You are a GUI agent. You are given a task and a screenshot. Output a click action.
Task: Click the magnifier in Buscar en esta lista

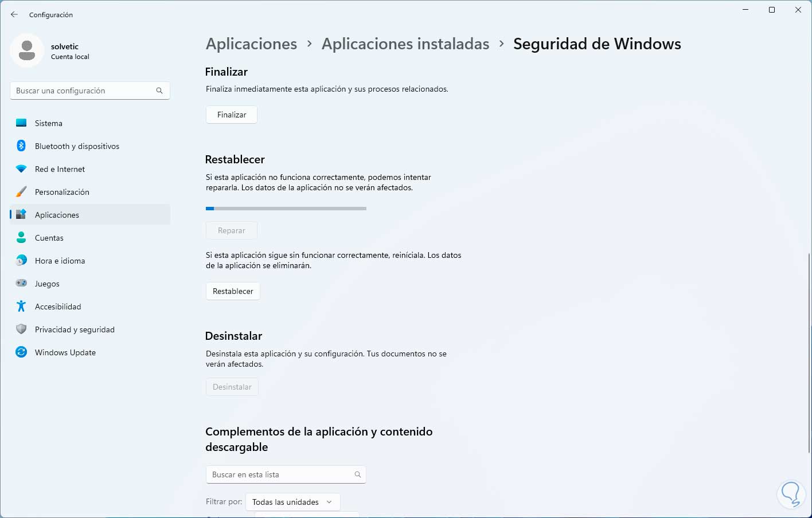[358, 474]
